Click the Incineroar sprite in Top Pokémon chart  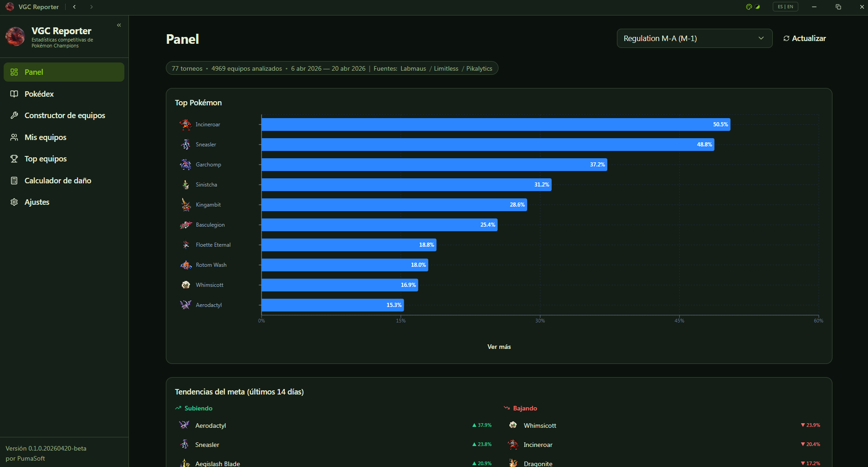pyautogui.click(x=185, y=125)
